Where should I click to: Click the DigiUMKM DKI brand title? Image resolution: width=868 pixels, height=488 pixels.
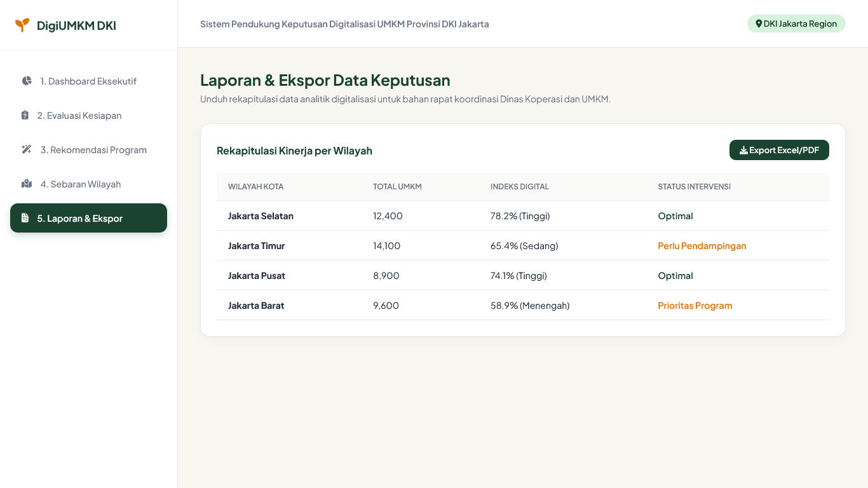(x=76, y=25)
